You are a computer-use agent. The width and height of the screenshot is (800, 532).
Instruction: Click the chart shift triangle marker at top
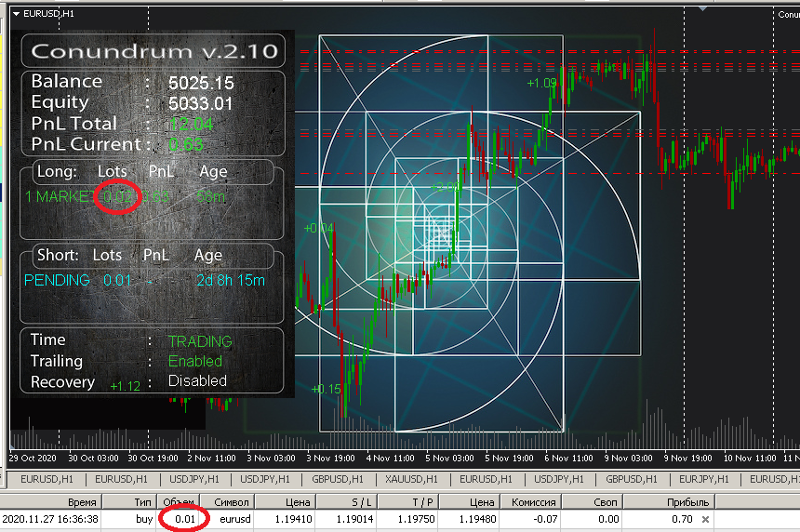(703, 8)
